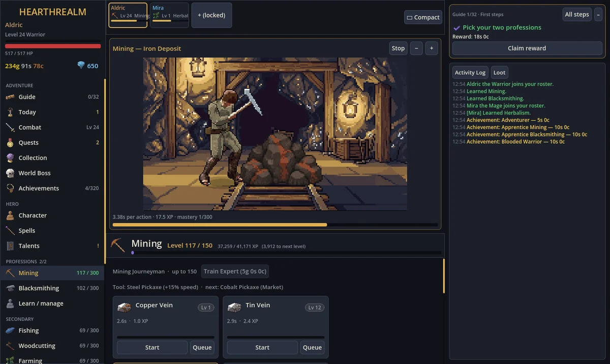
Task: Click the red HP bar
Action: (53, 46)
